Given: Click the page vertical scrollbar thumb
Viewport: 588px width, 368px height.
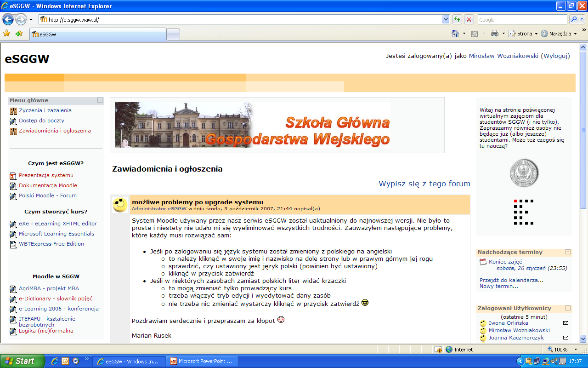Looking at the screenshot, I should point(583,130).
